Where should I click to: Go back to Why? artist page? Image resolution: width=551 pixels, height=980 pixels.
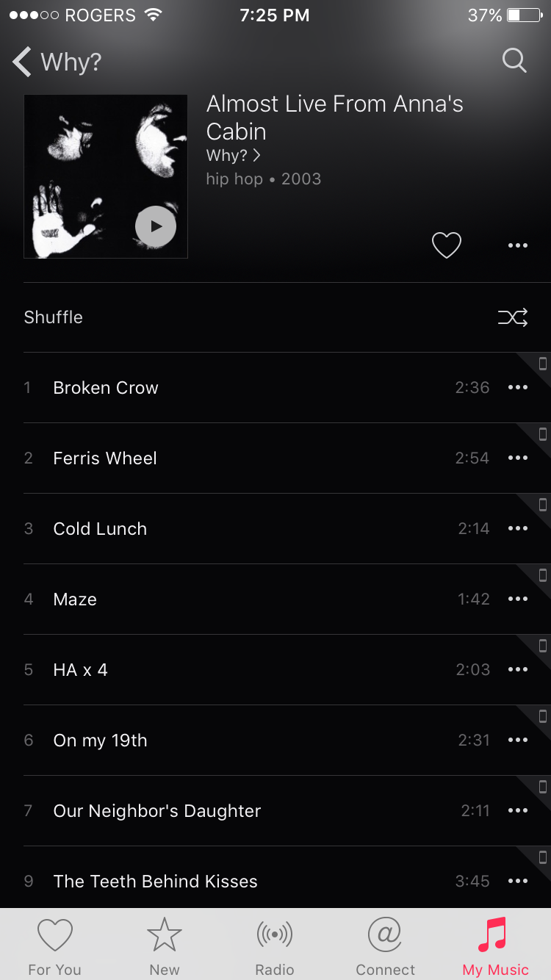point(57,62)
